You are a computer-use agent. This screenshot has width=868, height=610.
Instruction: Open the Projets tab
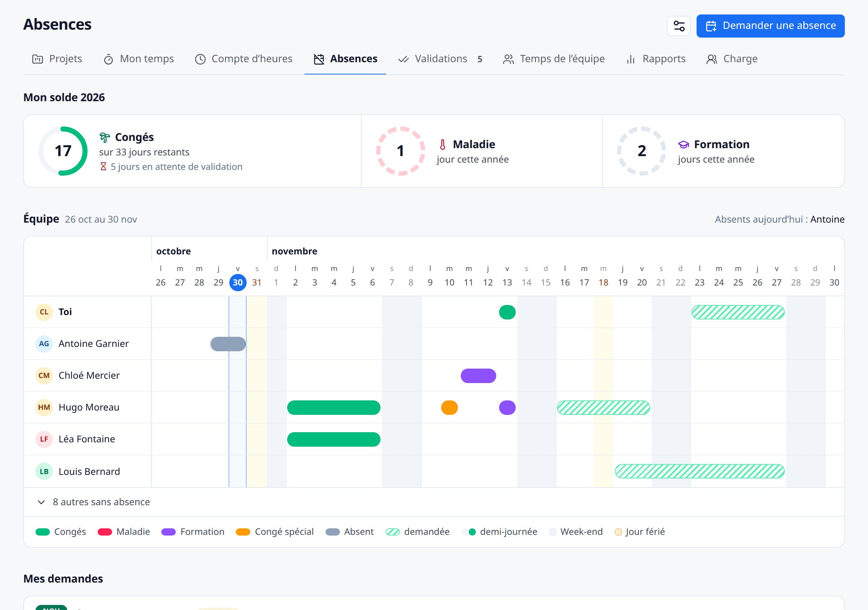pyautogui.click(x=57, y=59)
